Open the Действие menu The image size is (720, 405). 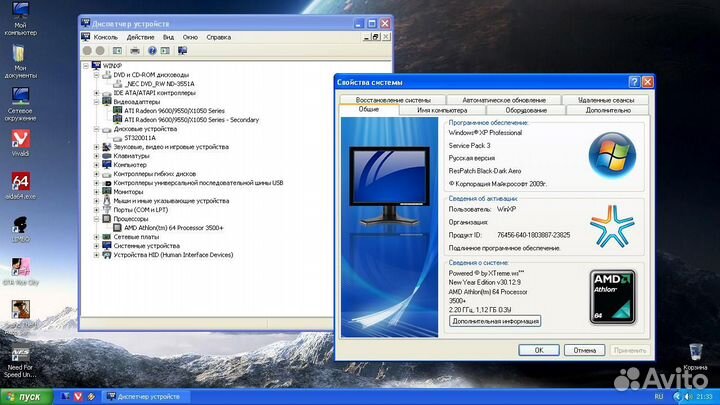(x=141, y=37)
